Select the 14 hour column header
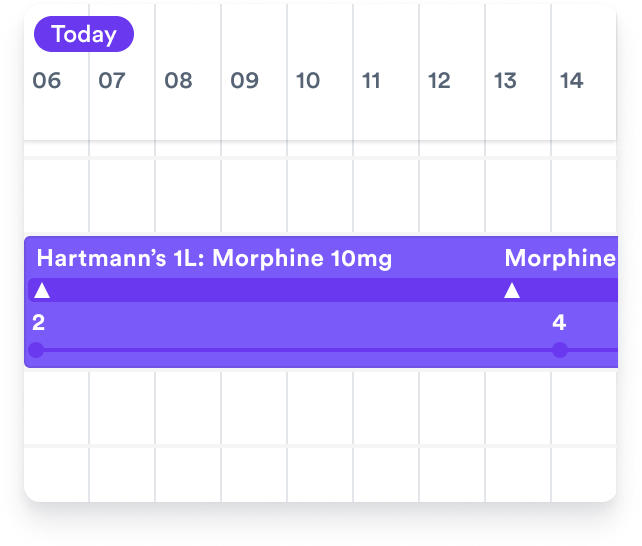 tap(571, 81)
